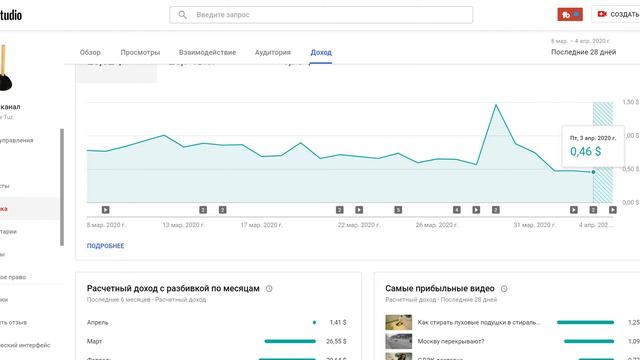The width and height of the screenshot is (640, 360).
Task: Click 'Последние 6 месяцев · Расчетный доход' subtitle
Action: pos(146,300)
